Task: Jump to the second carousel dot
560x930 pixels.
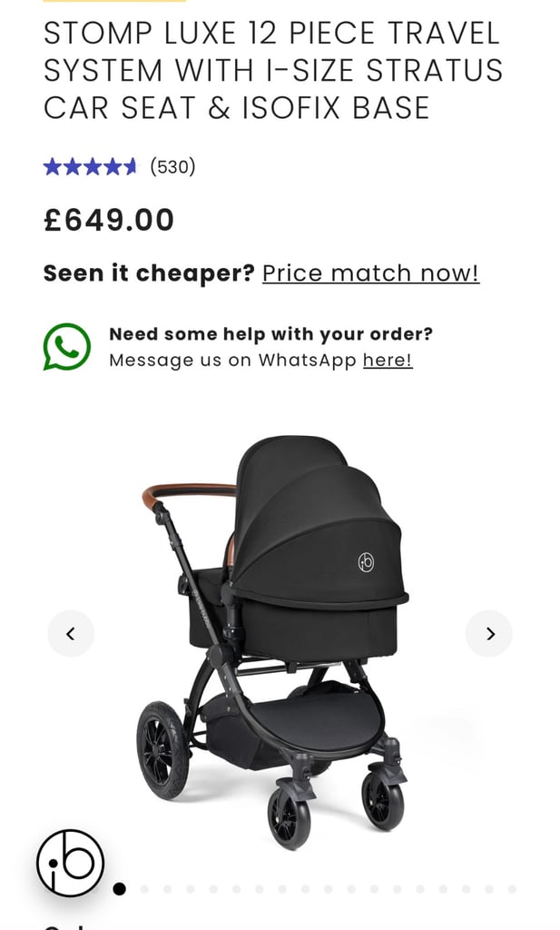Action: (x=144, y=889)
